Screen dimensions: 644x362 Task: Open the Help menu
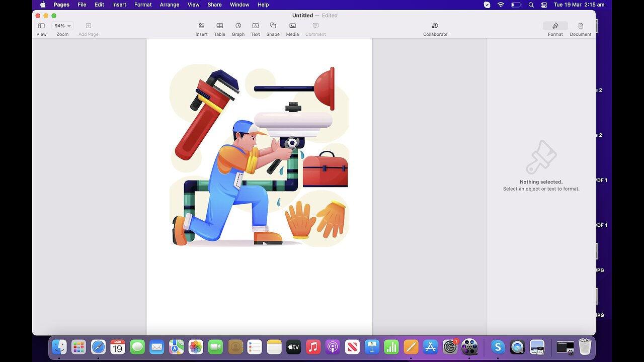(263, 5)
